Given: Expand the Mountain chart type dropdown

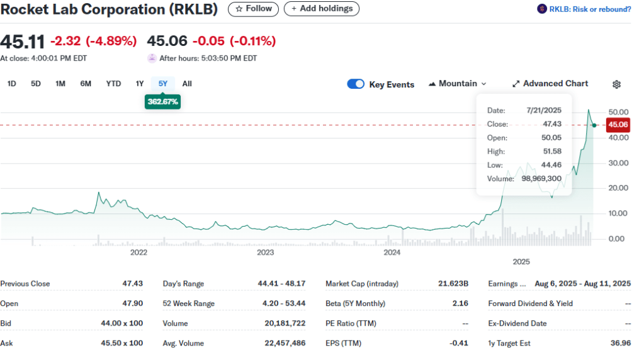Looking at the screenshot, I should (x=483, y=84).
